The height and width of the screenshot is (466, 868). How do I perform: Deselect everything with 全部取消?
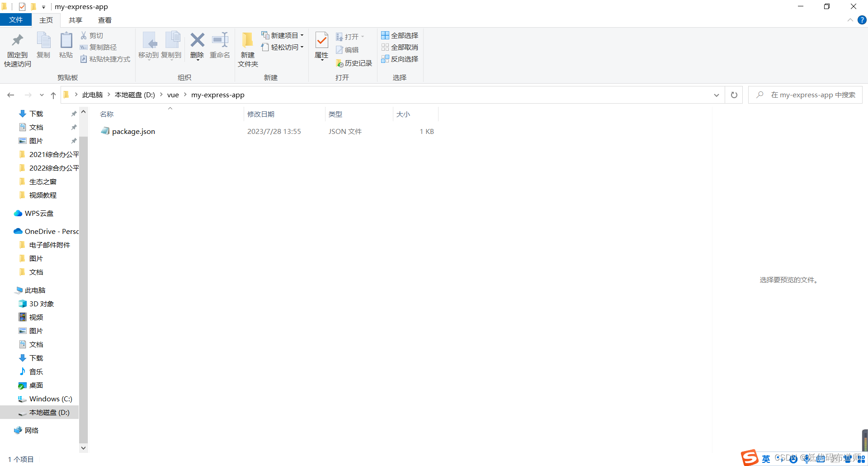[x=400, y=47]
